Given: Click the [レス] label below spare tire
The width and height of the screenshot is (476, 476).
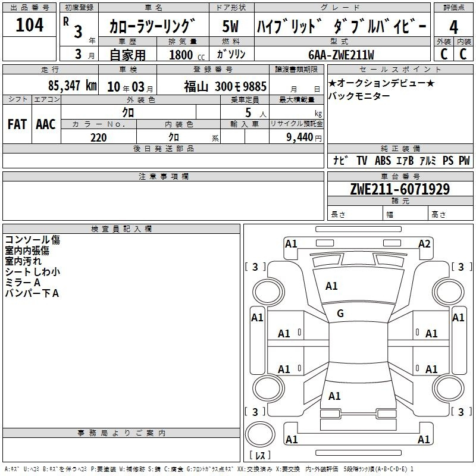Looking at the screenshot, I should [260, 455].
